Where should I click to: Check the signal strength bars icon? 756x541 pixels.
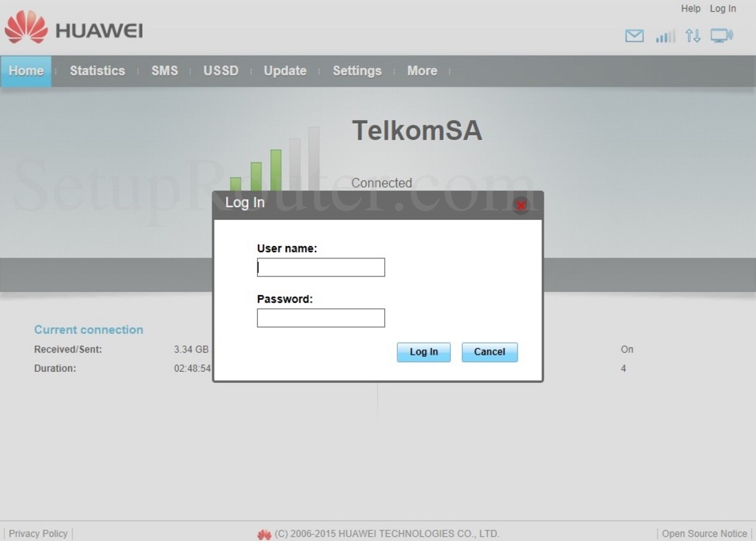pyautogui.click(x=665, y=36)
